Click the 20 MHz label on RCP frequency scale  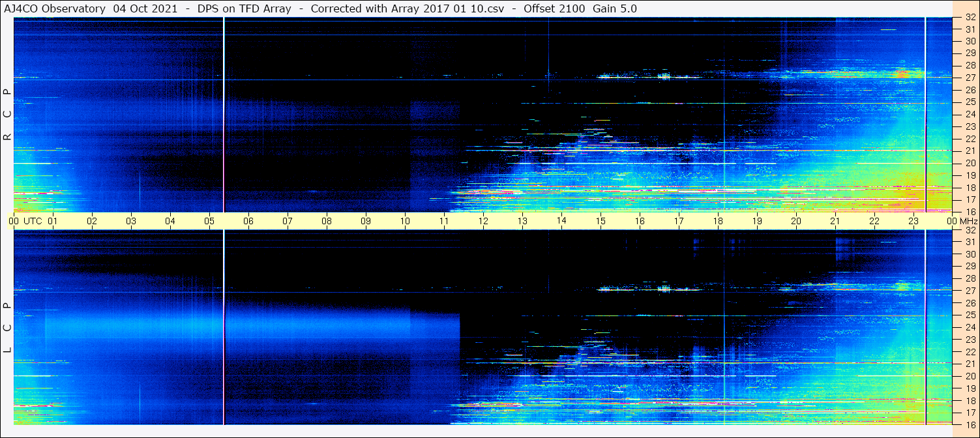[x=970, y=163]
